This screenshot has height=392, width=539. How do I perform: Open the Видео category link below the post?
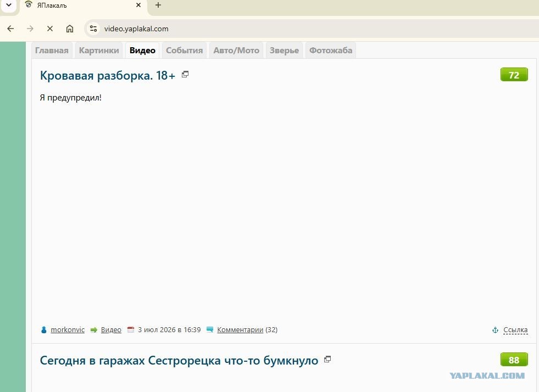point(111,330)
